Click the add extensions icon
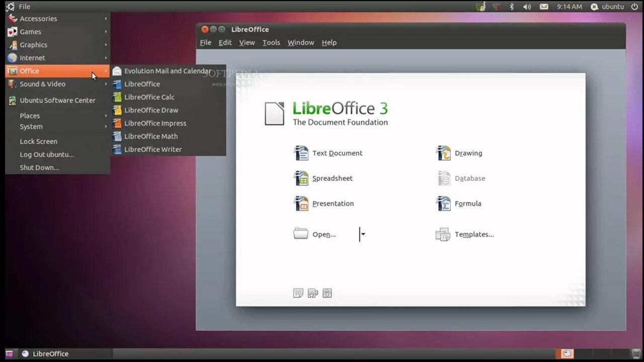The width and height of the screenshot is (644, 362). point(312,293)
